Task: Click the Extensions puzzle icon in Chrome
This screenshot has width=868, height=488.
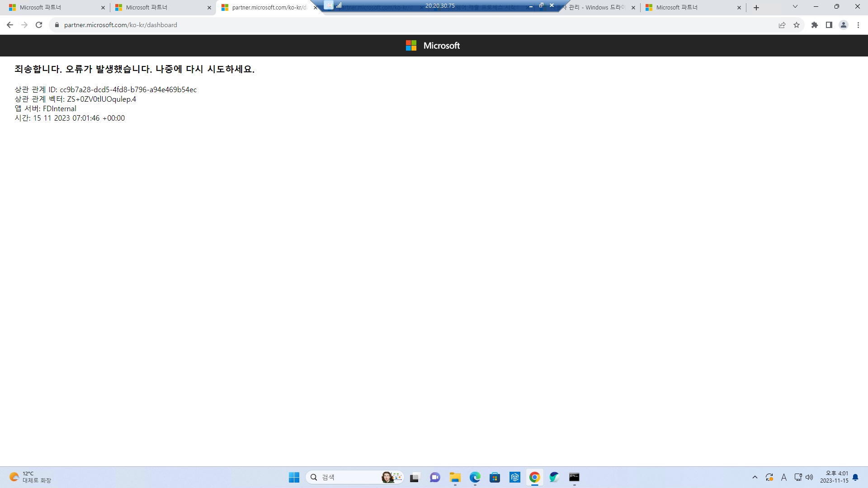Action: click(x=814, y=25)
